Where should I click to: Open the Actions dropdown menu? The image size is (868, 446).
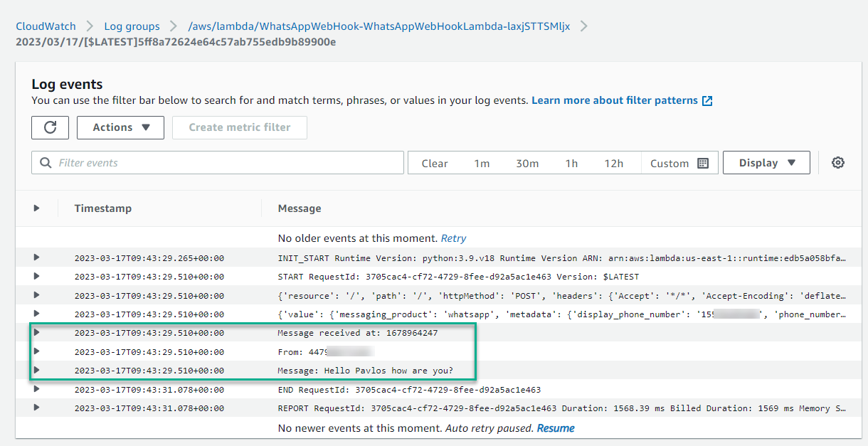[x=120, y=127]
